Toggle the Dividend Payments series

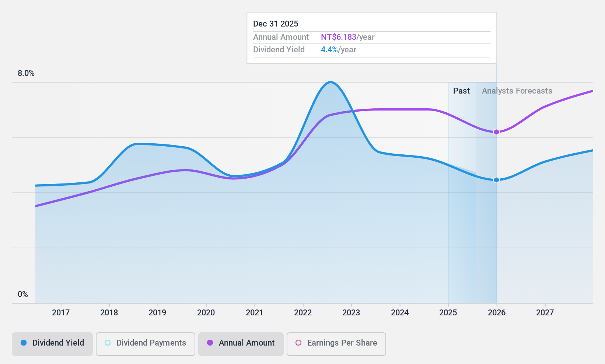146,344
